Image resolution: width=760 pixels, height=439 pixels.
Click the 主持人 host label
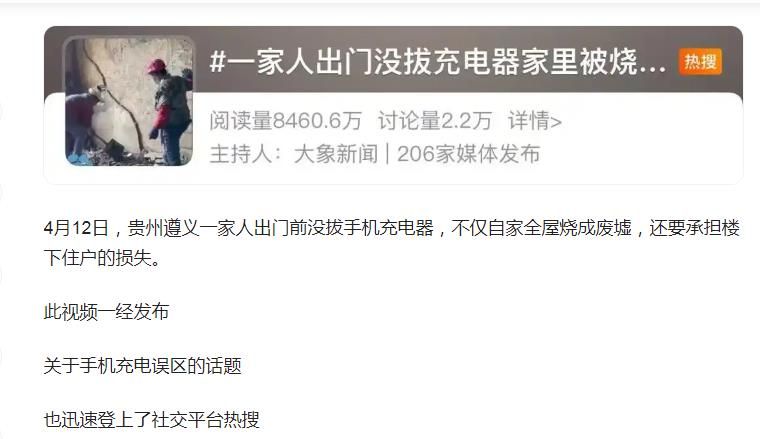coord(240,154)
